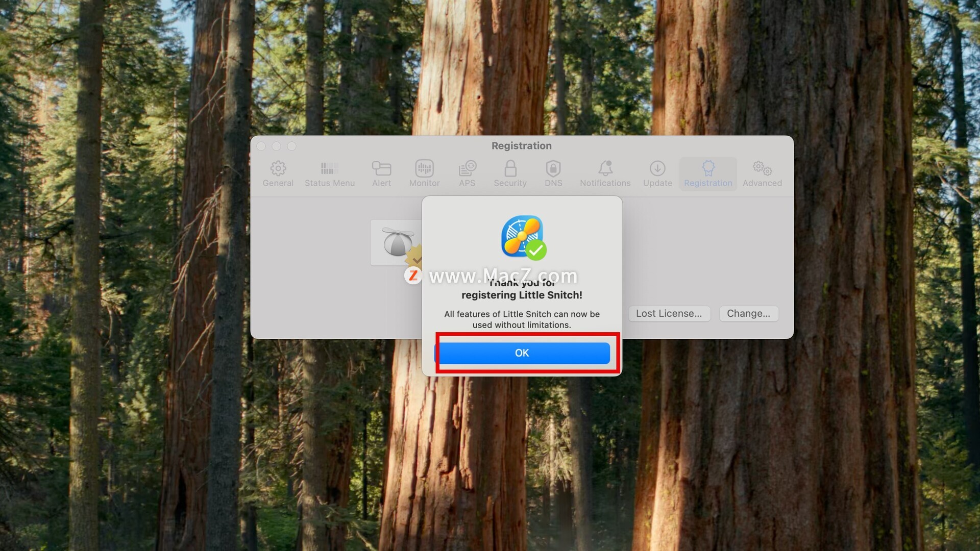Screen dimensions: 980x551
Task: Close the Registration window
Action: tap(261, 146)
